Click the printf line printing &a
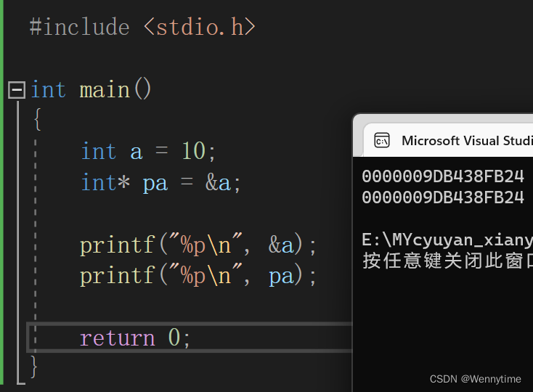533x392 pixels. [198, 245]
